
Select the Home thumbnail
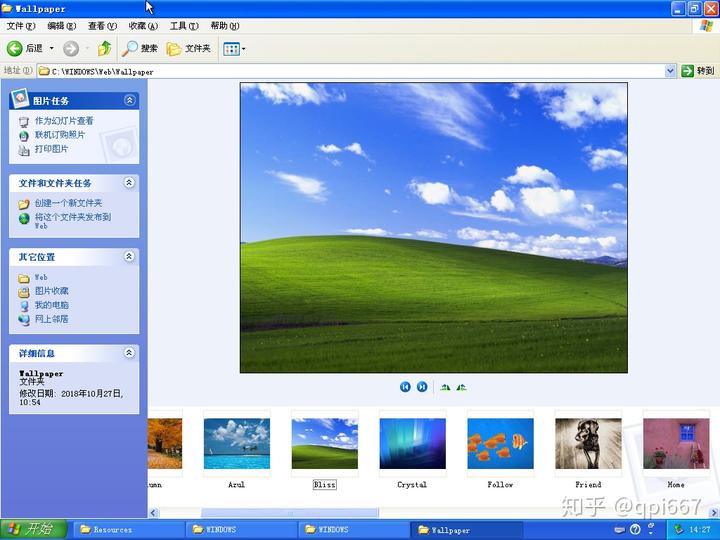pos(676,444)
